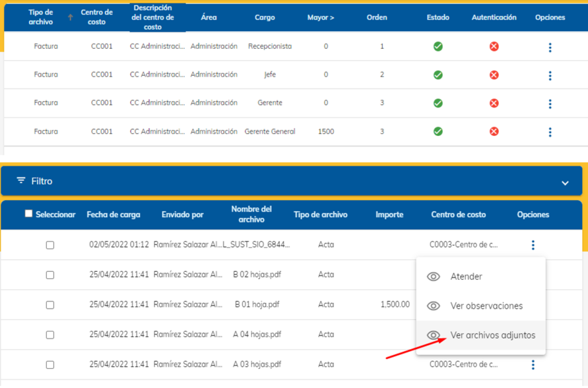Screen dimensions: 588x388
Task: Open options for the 02/05/2022 01:12 file row
Action: (x=533, y=245)
